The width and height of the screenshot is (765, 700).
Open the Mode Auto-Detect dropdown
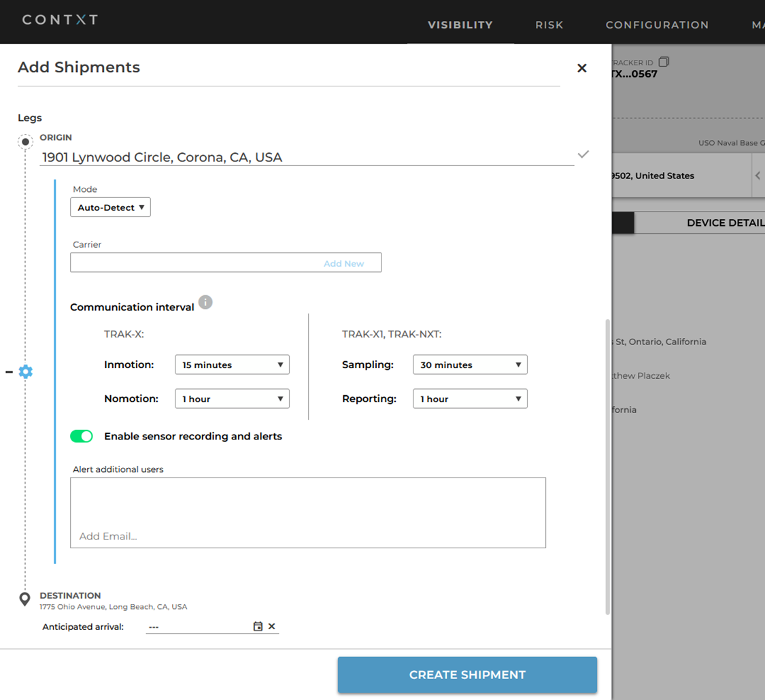click(110, 207)
